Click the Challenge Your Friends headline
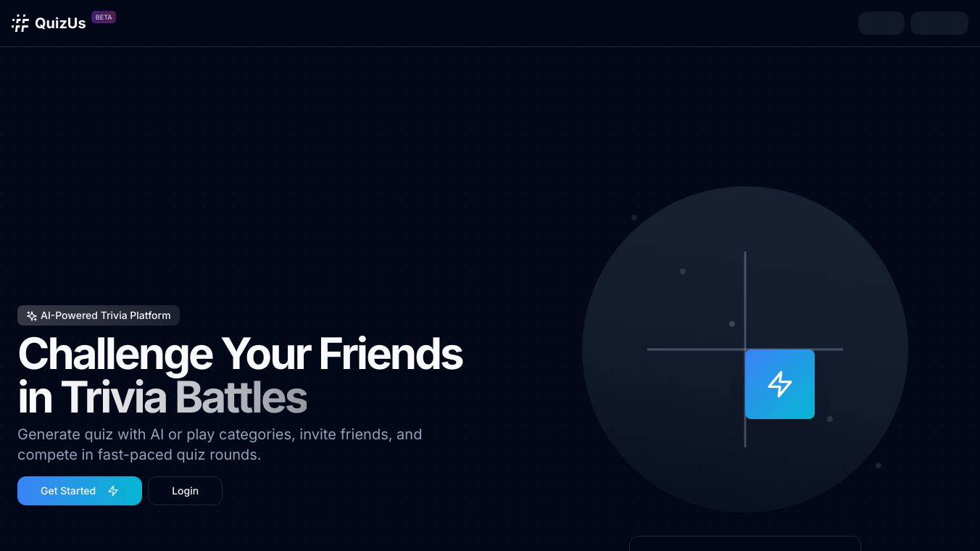Screen dimensions: 980x551 (x=240, y=354)
